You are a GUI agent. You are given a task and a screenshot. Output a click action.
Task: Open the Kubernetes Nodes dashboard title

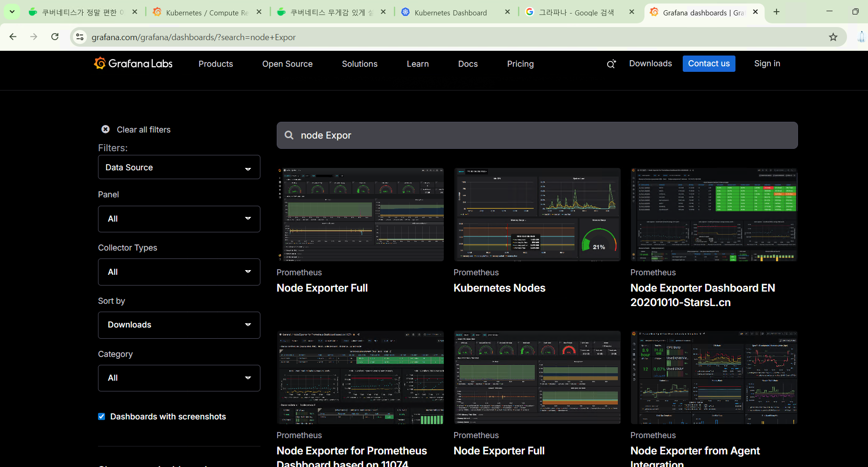coord(499,288)
